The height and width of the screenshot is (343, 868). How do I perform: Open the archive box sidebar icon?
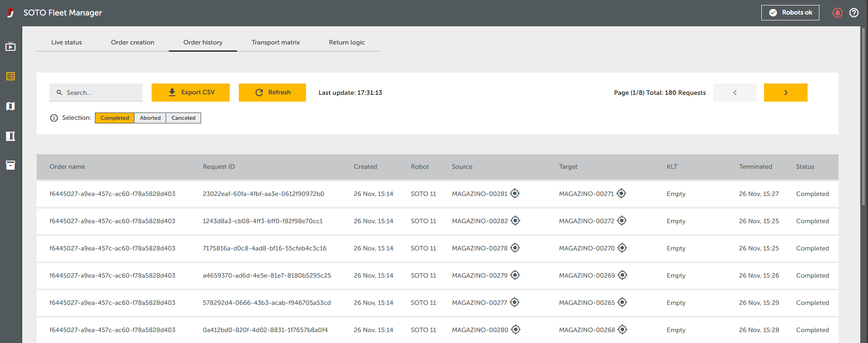[x=10, y=165]
